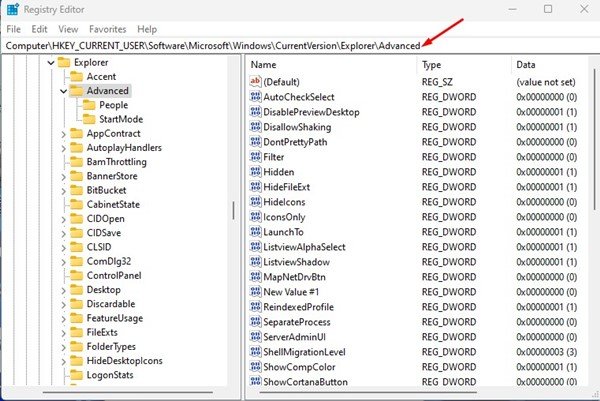Click the REG_SZ type cell

437,82
